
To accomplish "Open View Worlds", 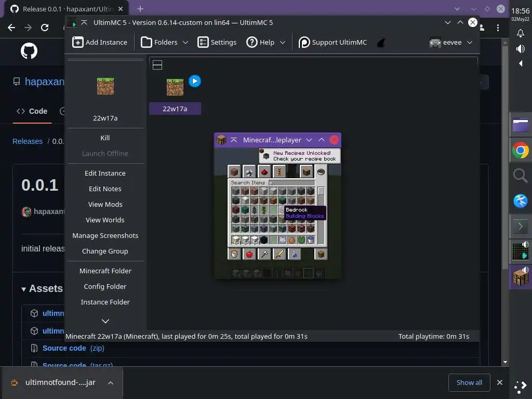I will tap(105, 220).
